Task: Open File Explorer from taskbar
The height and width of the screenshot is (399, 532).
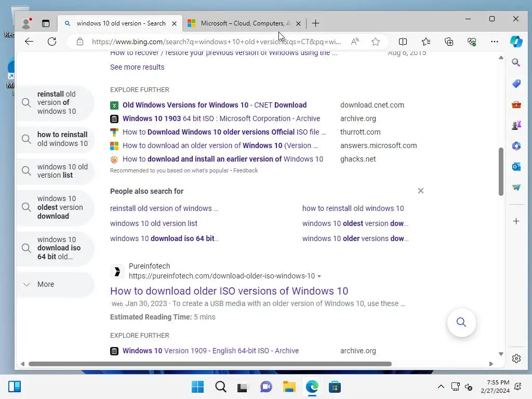Action: coord(289,387)
